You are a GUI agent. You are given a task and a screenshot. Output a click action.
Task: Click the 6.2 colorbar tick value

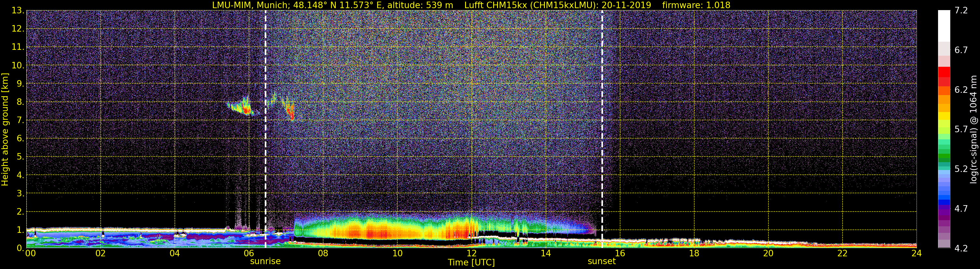tap(961, 90)
